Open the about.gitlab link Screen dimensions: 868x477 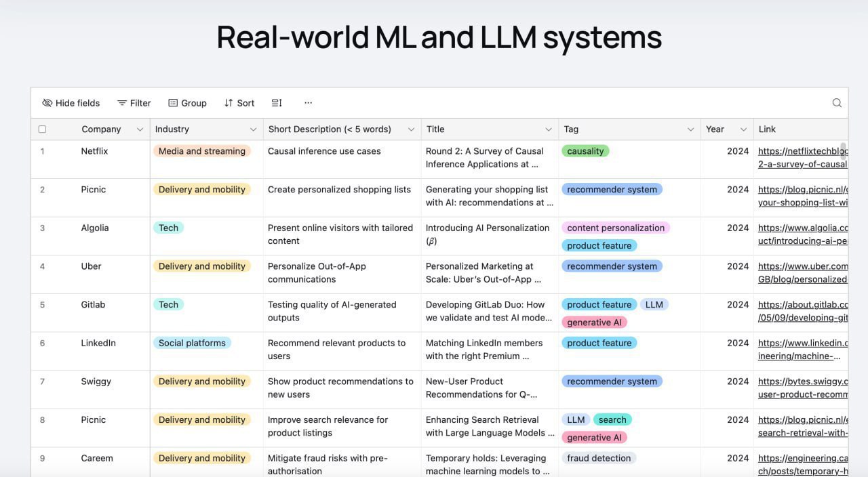(803, 311)
